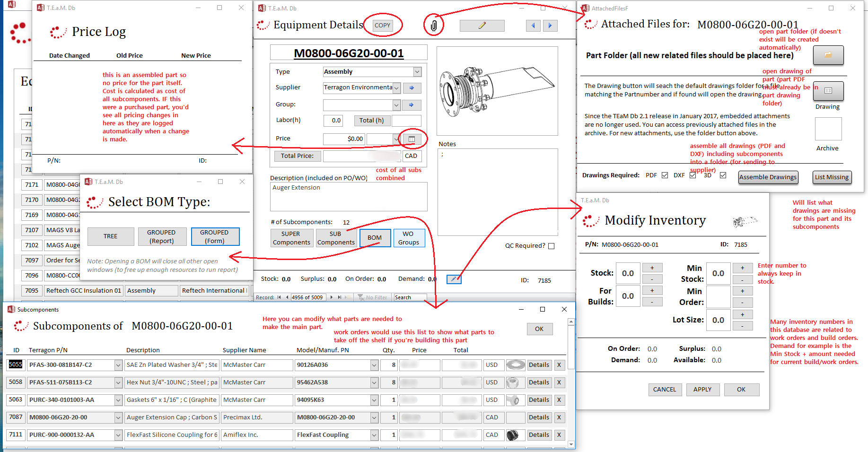Select TREE BOM type
The height and width of the screenshot is (452, 868).
click(111, 236)
